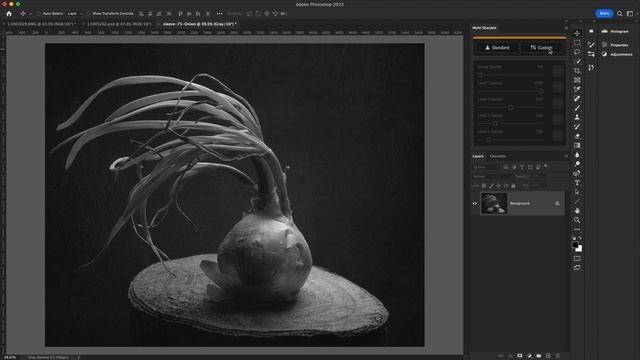Switch to the Channels tab
Viewport: 640px width, 360px height.
tap(498, 156)
